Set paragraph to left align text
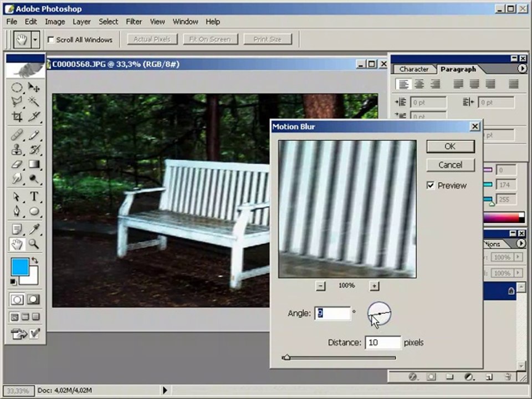The image size is (532, 399). coord(403,84)
